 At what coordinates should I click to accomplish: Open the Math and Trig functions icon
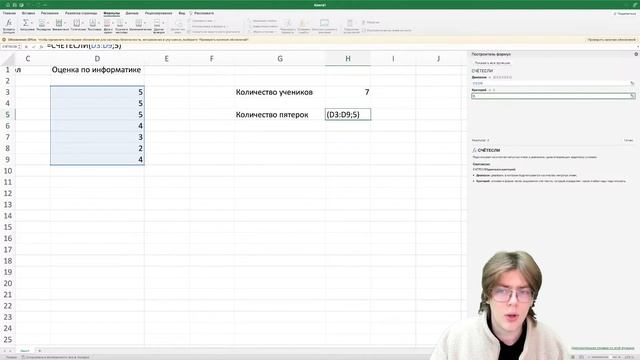(x=139, y=23)
